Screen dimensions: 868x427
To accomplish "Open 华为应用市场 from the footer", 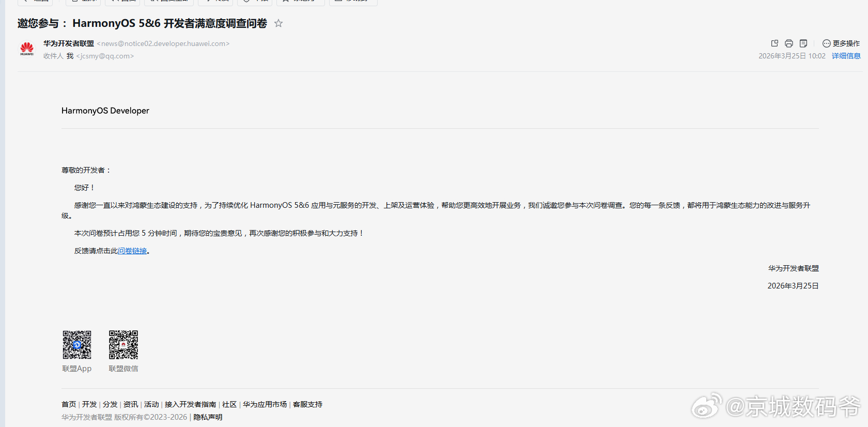I will (265, 404).
